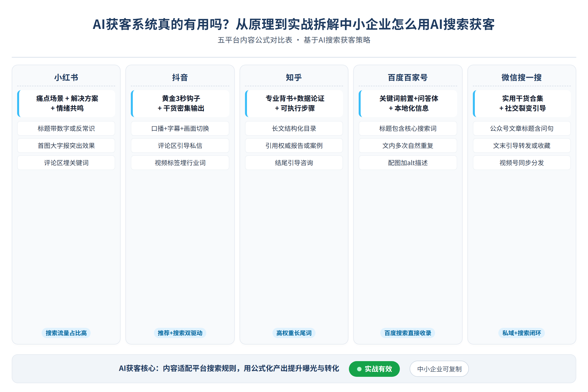The width and height of the screenshot is (588, 392).
Task: Click item 首图大字报突出效果
Action: coord(66,146)
